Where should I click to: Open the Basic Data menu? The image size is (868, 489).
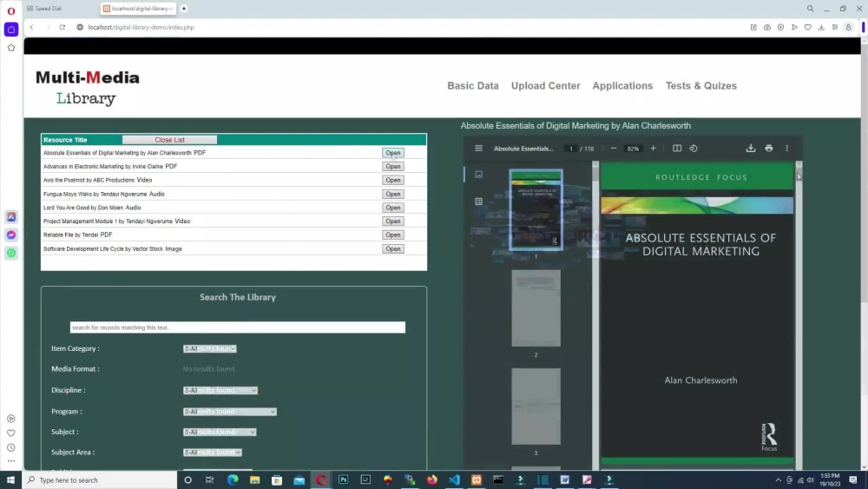pos(473,86)
